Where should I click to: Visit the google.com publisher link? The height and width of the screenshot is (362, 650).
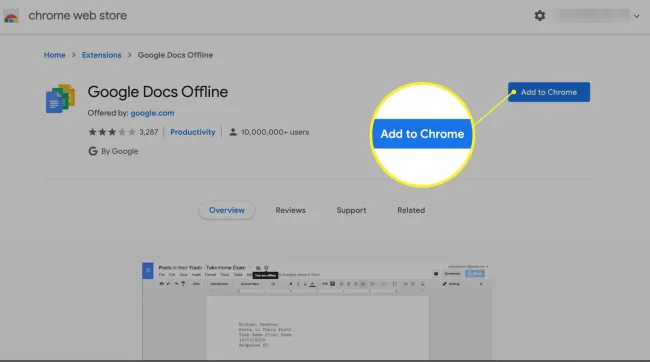pos(152,113)
